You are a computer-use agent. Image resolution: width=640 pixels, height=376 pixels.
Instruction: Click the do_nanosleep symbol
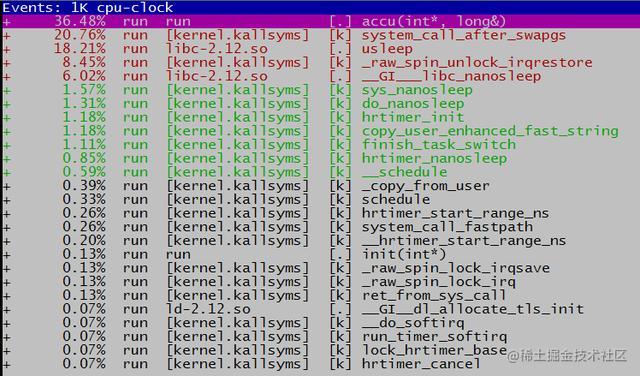coord(413,104)
